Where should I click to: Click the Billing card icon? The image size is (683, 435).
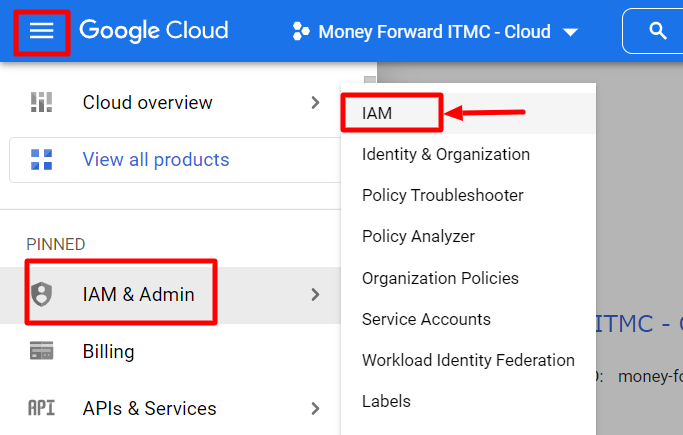pyautogui.click(x=41, y=351)
